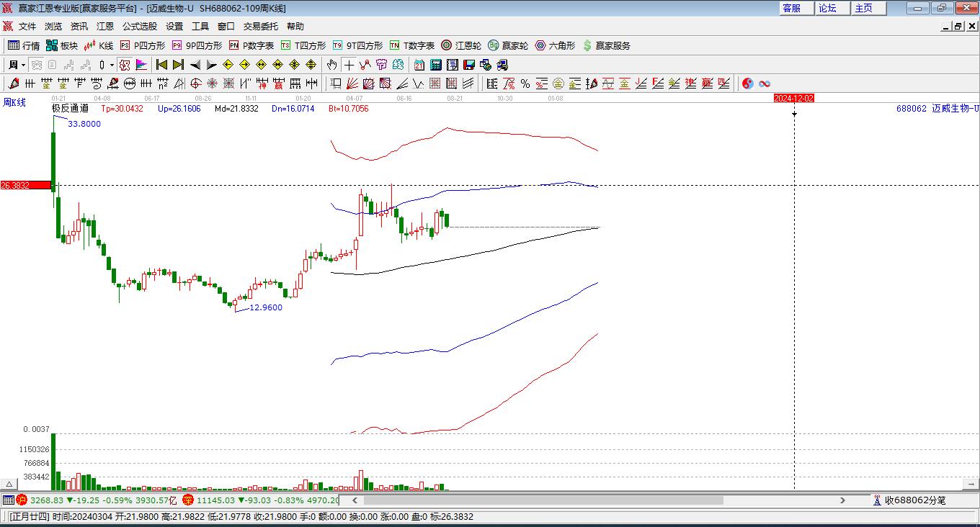Viewport: 980px width, 527px height.
Task: Click the small triangle button at bottom-left of volume panel
Action: tap(9, 485)
